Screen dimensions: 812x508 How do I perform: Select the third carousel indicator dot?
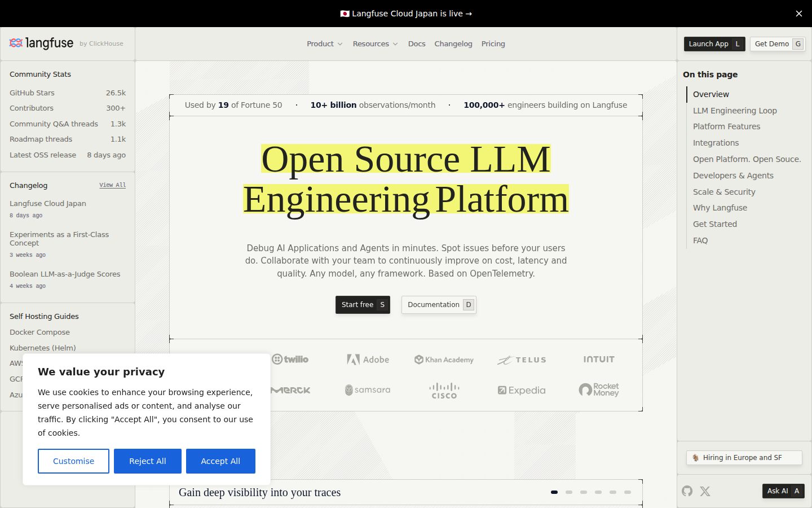[x=584, y=492]
